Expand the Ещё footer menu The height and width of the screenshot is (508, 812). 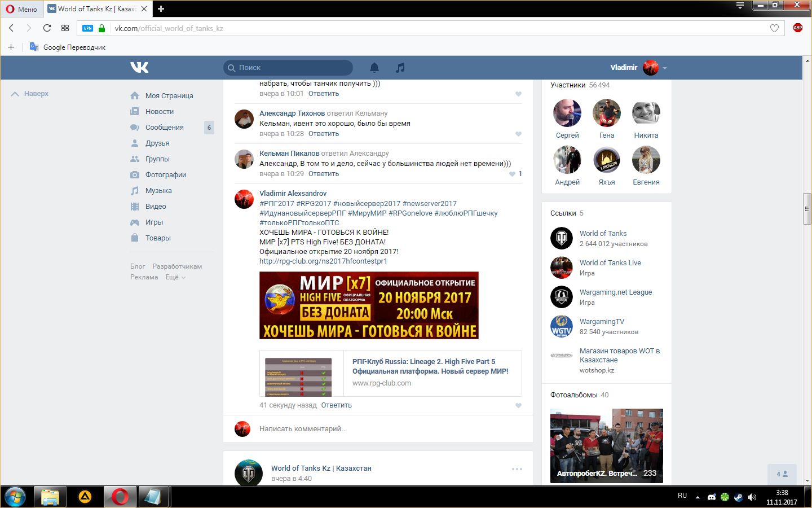point(175,277)
